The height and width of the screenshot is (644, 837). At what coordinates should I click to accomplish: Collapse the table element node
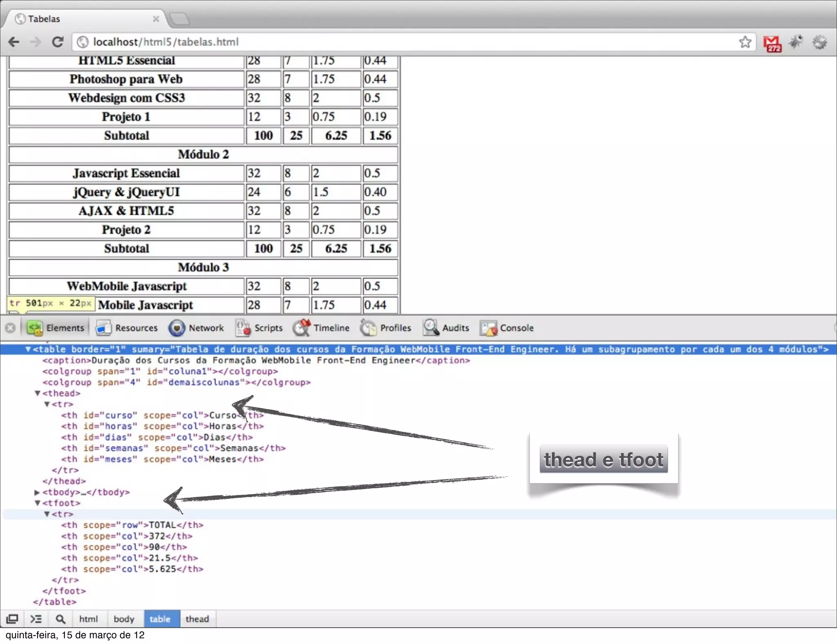(28, 349)
